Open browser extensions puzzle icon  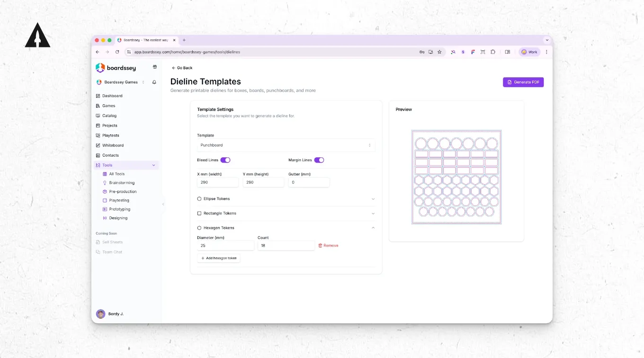pos(493,52)
